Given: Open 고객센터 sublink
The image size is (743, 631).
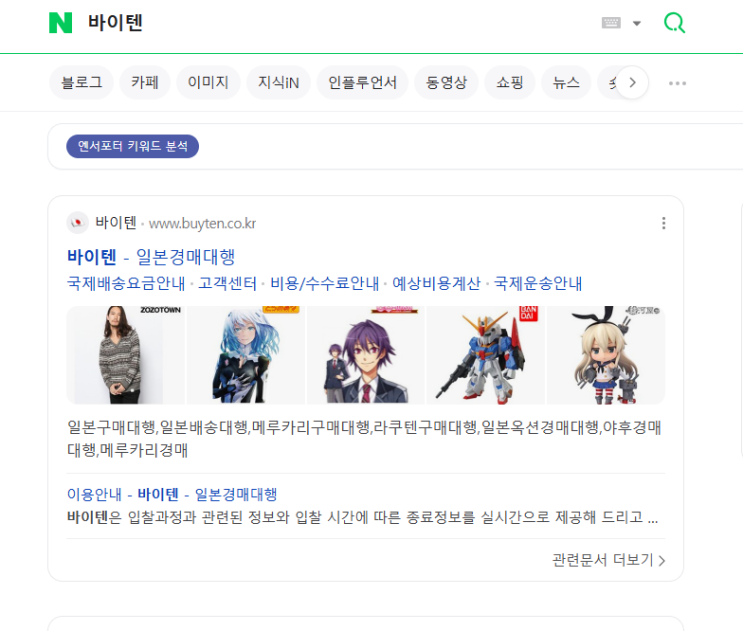Looking at the screenshot, I should (227, 283).
